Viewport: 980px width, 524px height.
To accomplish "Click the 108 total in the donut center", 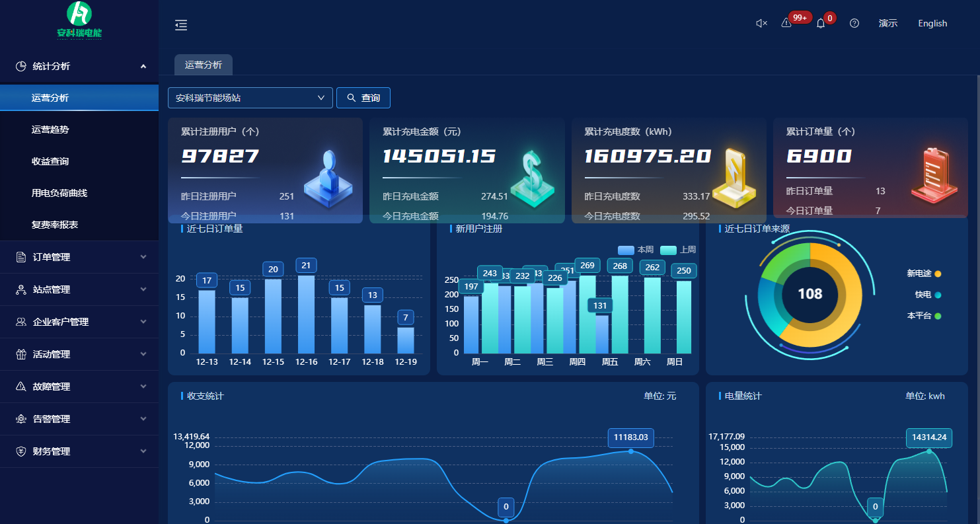I will [x=810, y=294].
